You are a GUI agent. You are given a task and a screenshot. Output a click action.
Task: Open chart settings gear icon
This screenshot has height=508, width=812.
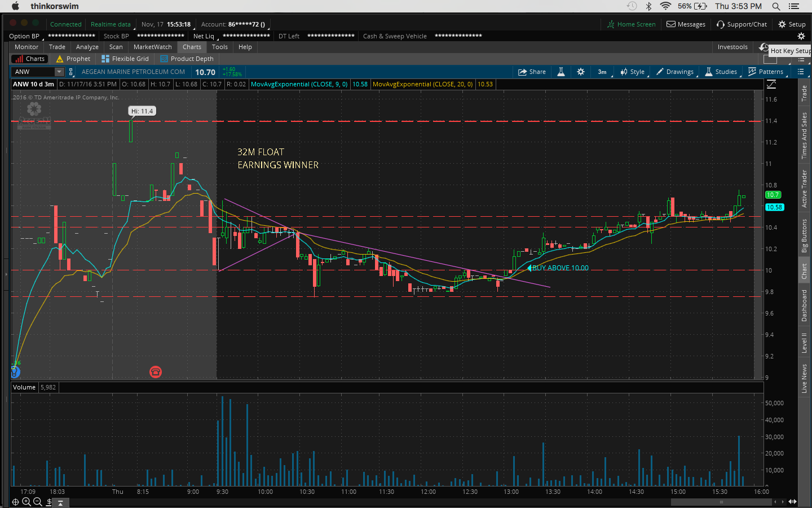click(581, 72)
